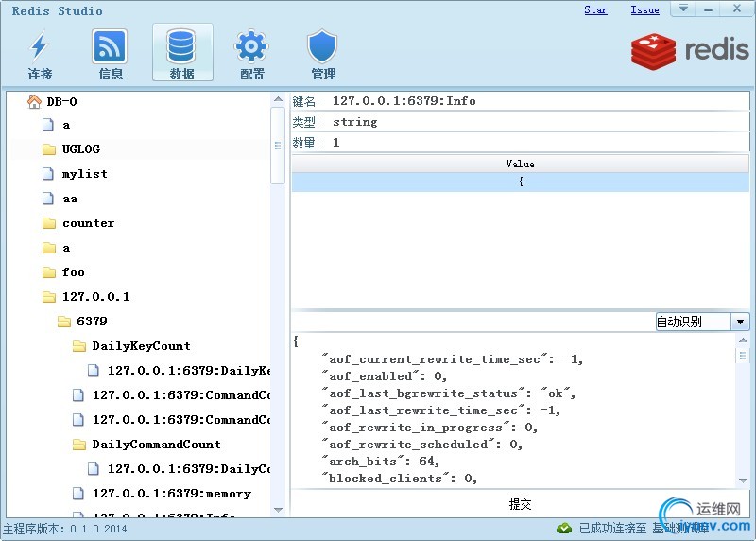Click the aa key file icon

coord(48,199)
